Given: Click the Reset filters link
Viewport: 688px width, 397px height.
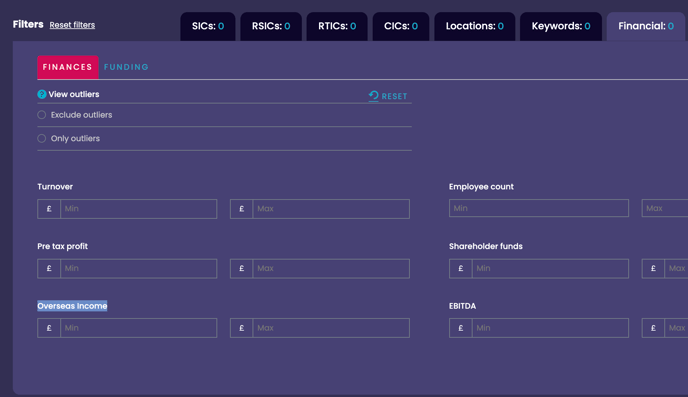Looking at the screenshot, I should point(72,25).
